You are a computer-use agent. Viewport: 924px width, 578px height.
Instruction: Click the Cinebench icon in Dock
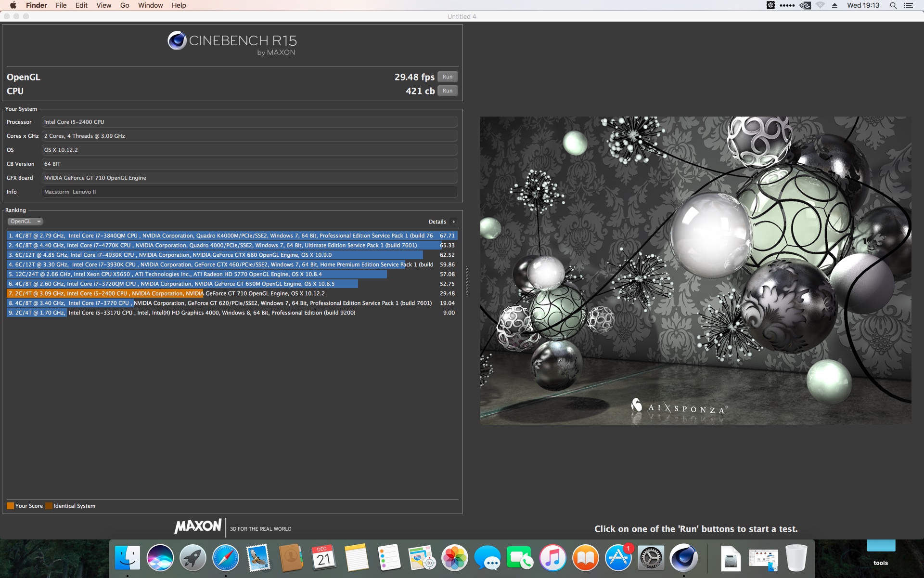click(x=683, y=558)
